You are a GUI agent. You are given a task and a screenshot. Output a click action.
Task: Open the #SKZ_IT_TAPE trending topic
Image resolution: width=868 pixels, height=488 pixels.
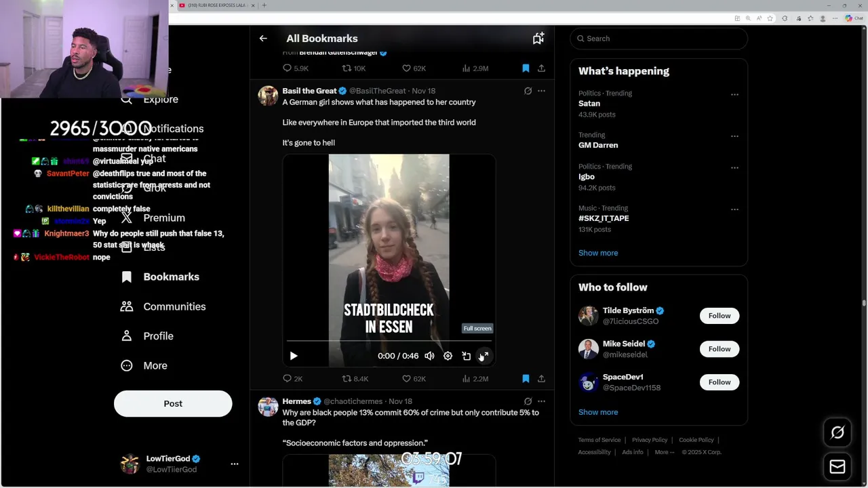click(604, 218)
